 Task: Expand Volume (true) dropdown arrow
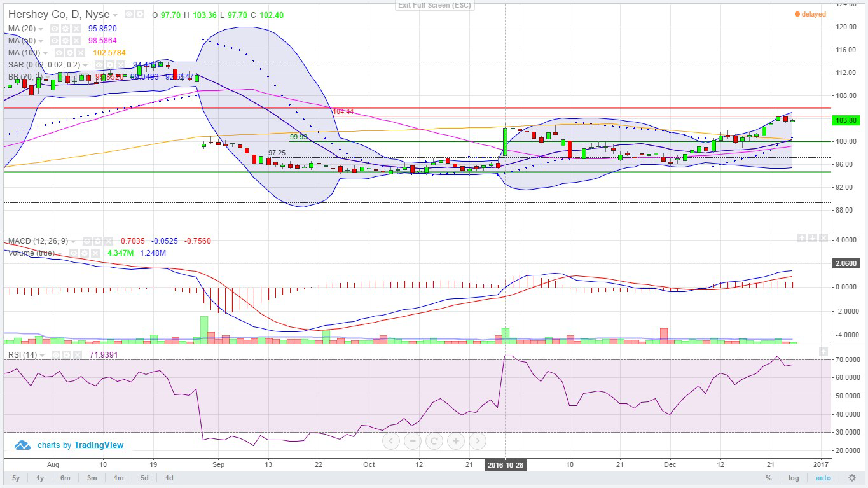60,254
